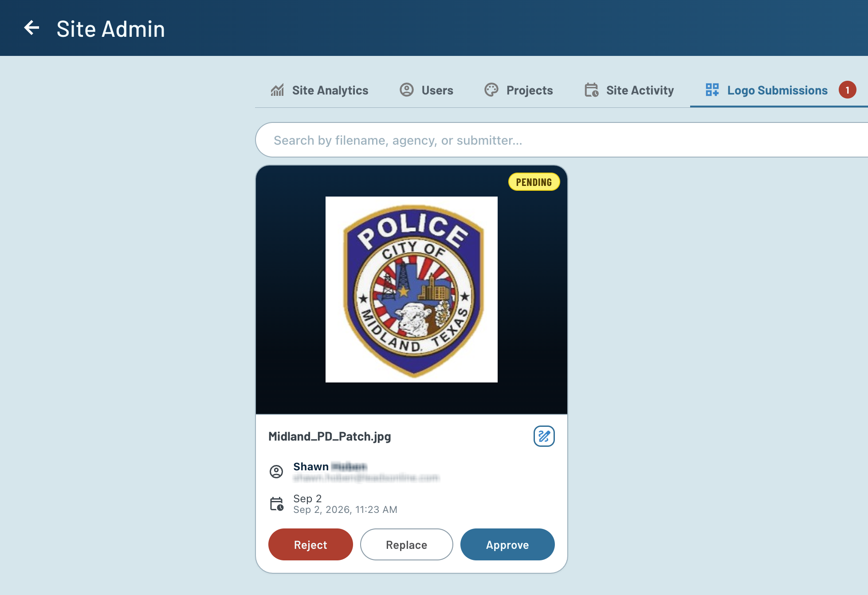Reject the Midland PD patch submission
Image resolution: width=868 pixels, height=595 pixels.
[x=310, y=544]
